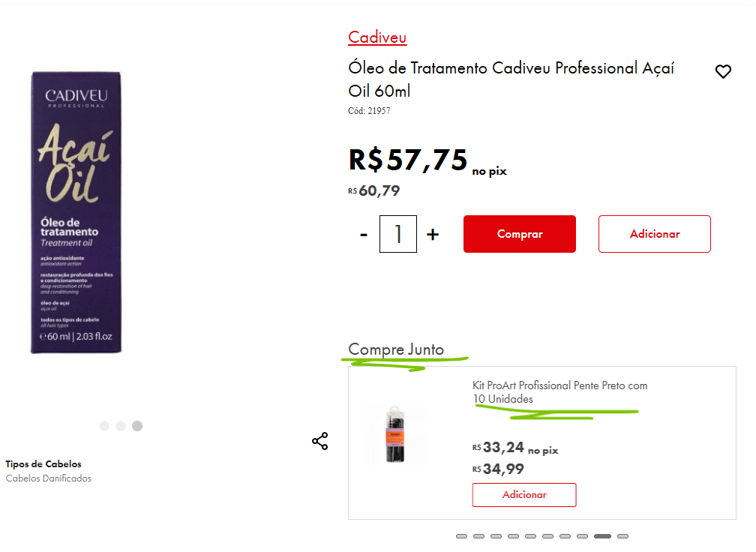Viewport: 756px width, 552px height.
Task: Add the ProArt comb kit with Adicionar
Action: point(524,495)
